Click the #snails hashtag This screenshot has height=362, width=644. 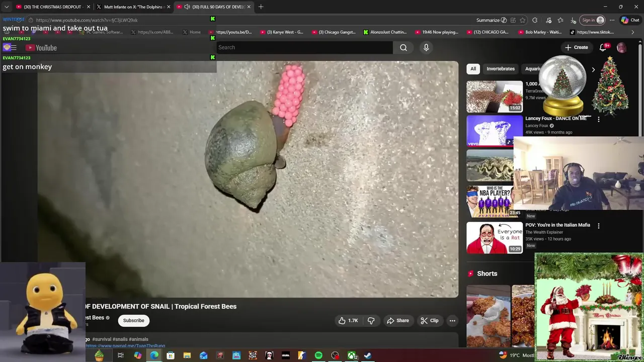coord(120,339)
